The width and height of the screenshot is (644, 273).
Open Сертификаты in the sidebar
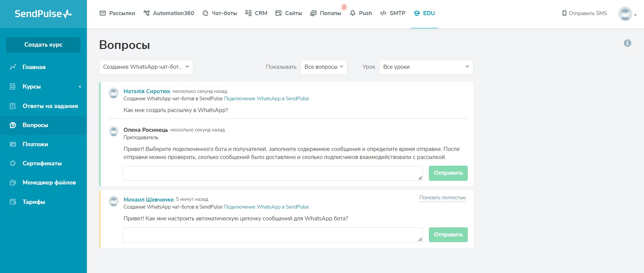coord(43,163)
